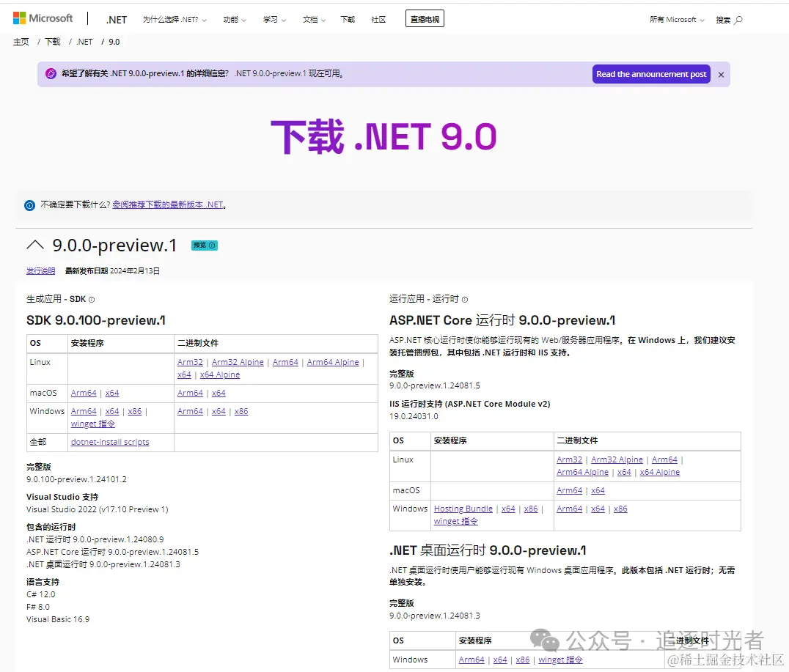This screenshot has width=789, height=672.
Task: Download desktop runtime Windows x64 installer
Action: (500, 660)
